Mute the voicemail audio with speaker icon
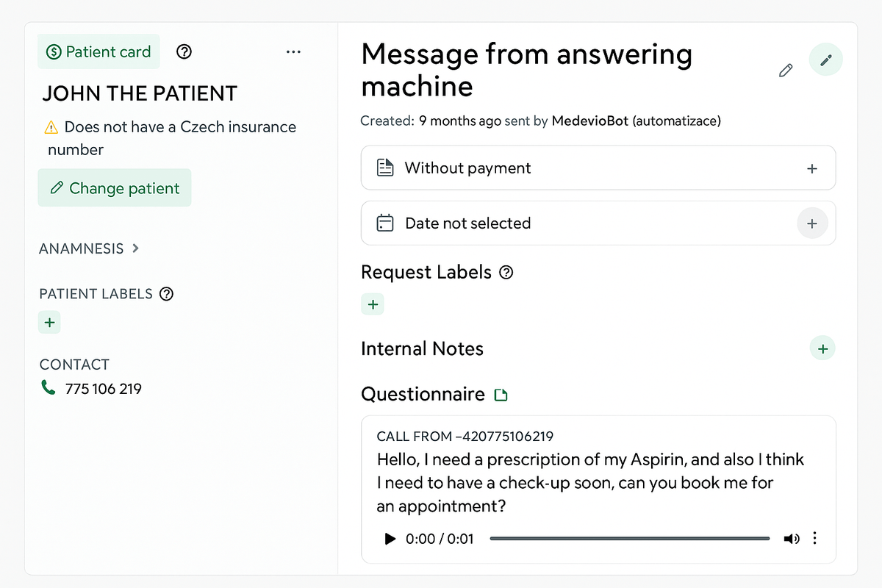Image resolution: width=882 pixels, height=588 pixels. click(x=791, y=539)
